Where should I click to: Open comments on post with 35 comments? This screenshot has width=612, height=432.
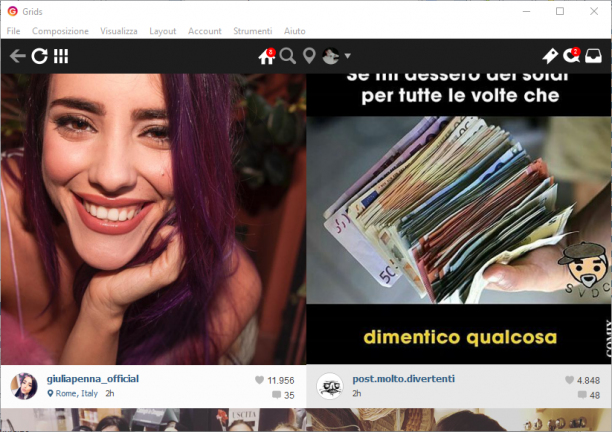click(276, 395)
